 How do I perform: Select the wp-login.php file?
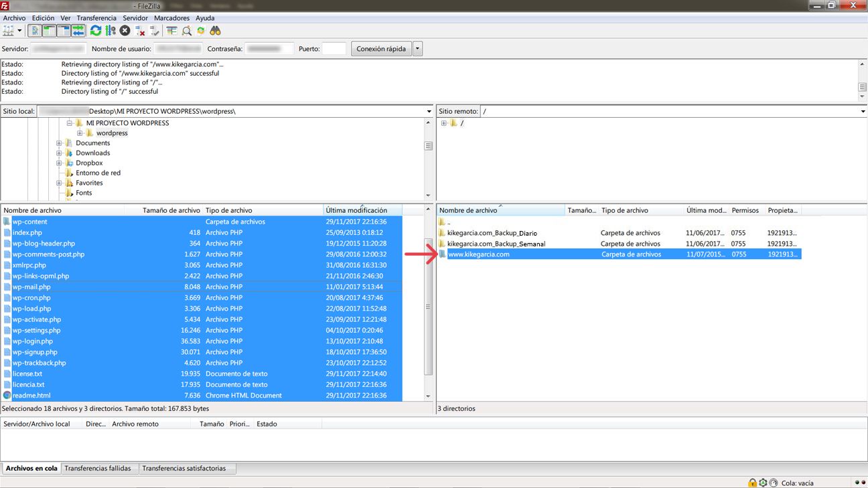[202, 341]
